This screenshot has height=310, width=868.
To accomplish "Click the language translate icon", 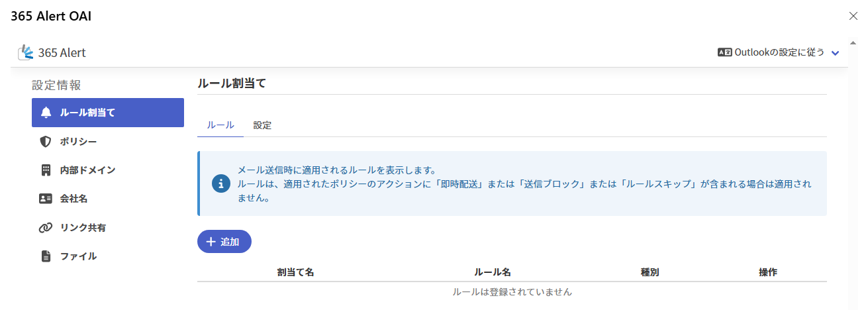I will click(724, 52).
